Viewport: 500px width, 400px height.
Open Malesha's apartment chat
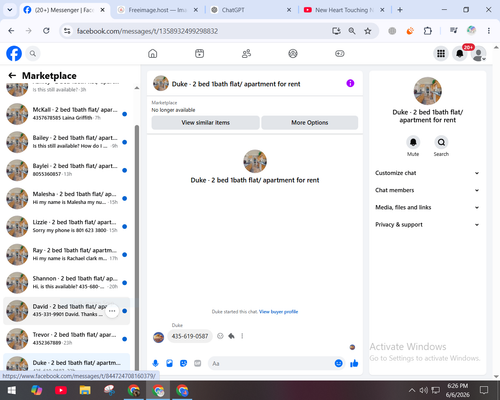click(x=67, y=198)
